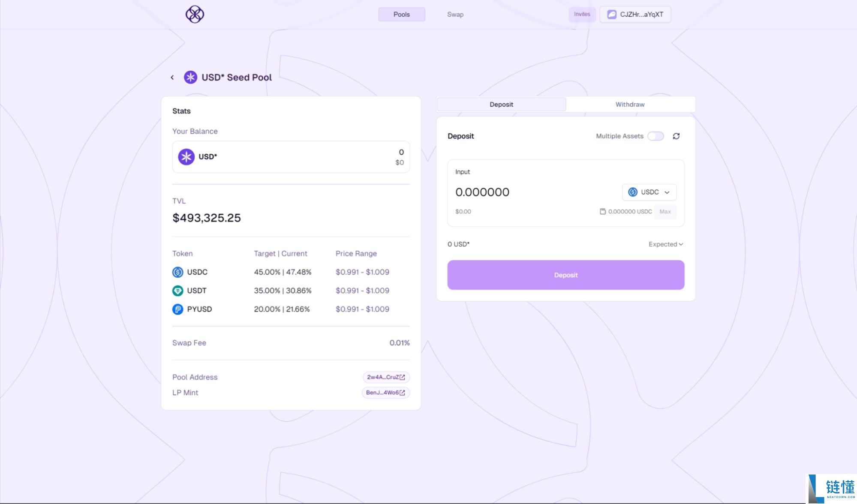Click the USD* Seed Pool star icon

pos(190,78)
